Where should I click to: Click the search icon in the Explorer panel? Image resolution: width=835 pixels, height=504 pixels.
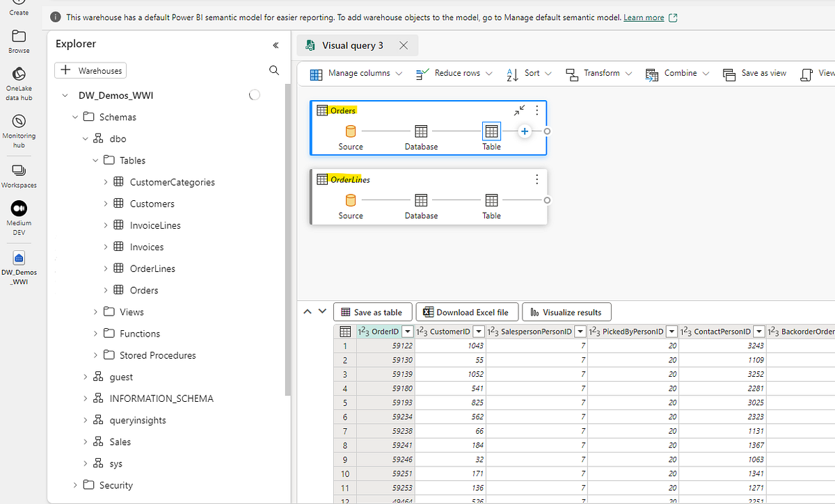click(x=274, y=70)
